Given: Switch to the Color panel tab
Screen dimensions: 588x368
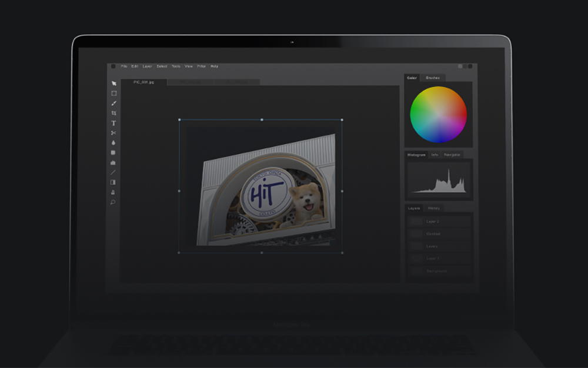Looking at the screenshot, I should (412, 78).
